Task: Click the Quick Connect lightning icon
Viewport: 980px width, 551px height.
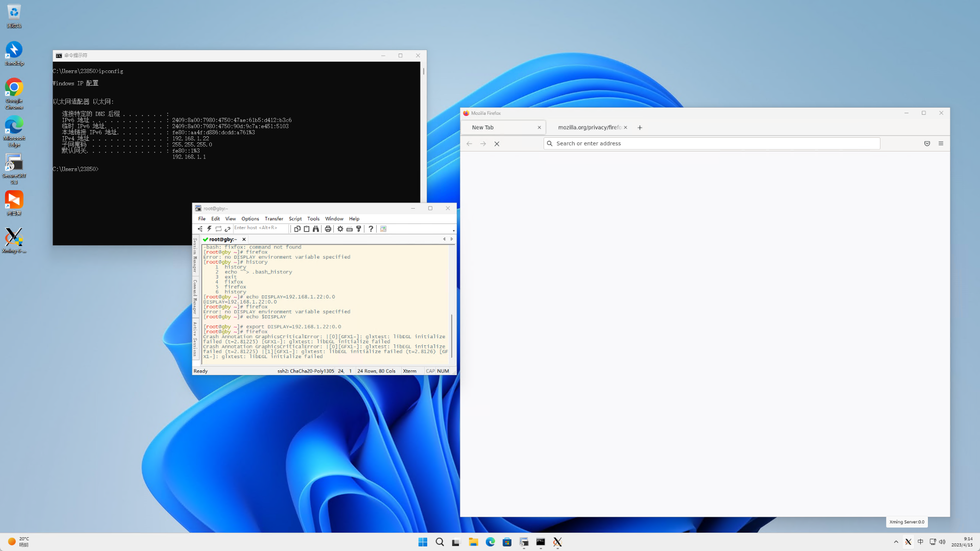Action: tap(209, 229)
